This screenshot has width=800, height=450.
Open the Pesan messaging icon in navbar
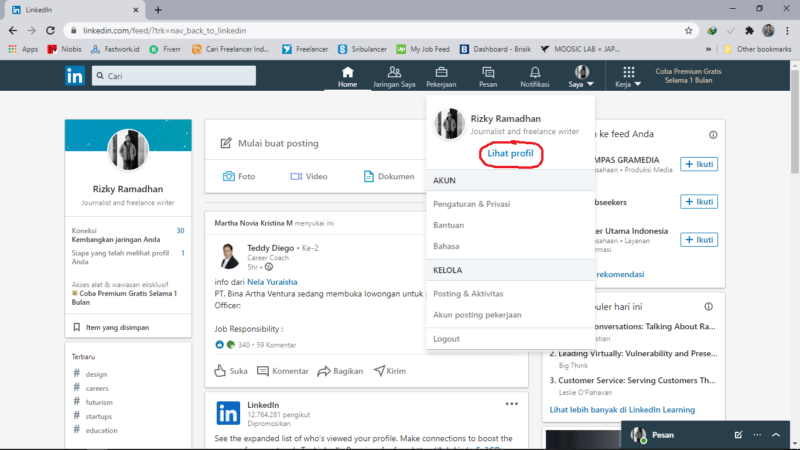tap(488, 77)
